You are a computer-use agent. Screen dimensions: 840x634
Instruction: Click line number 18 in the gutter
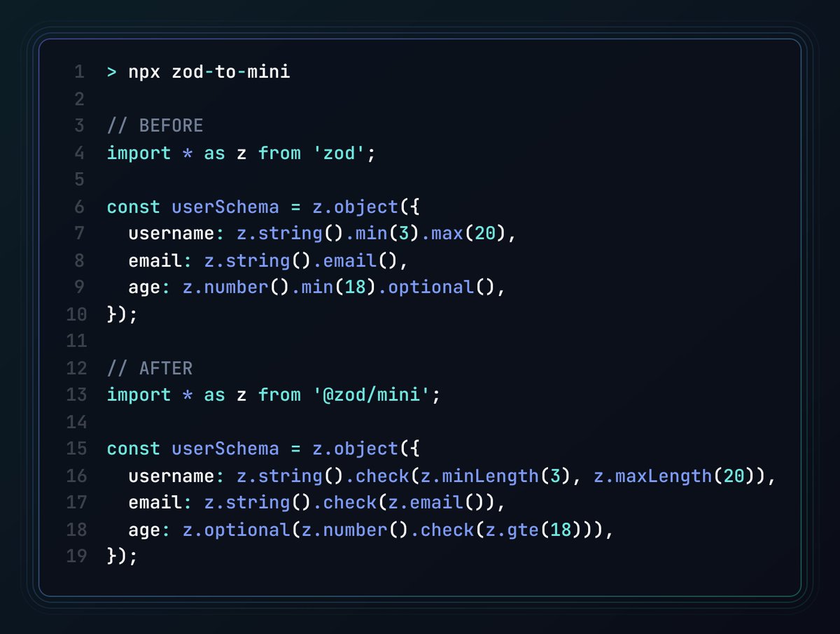pos(76,530)
